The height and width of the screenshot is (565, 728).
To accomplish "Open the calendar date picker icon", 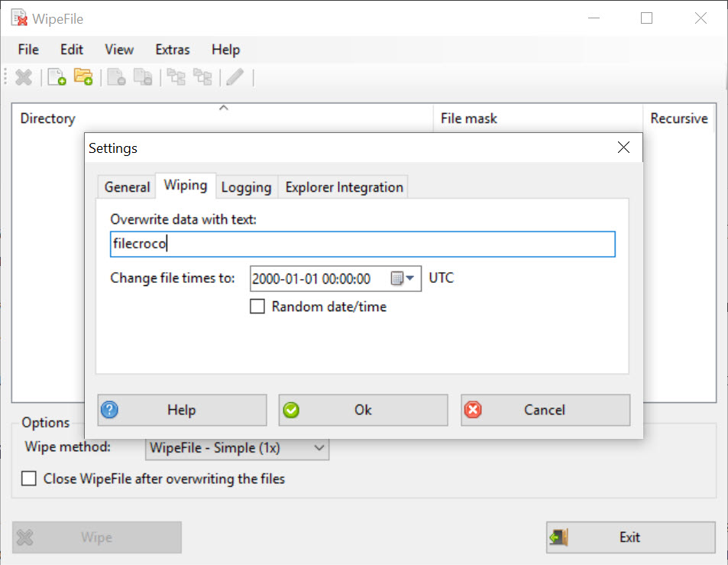I will coord(397,278).
